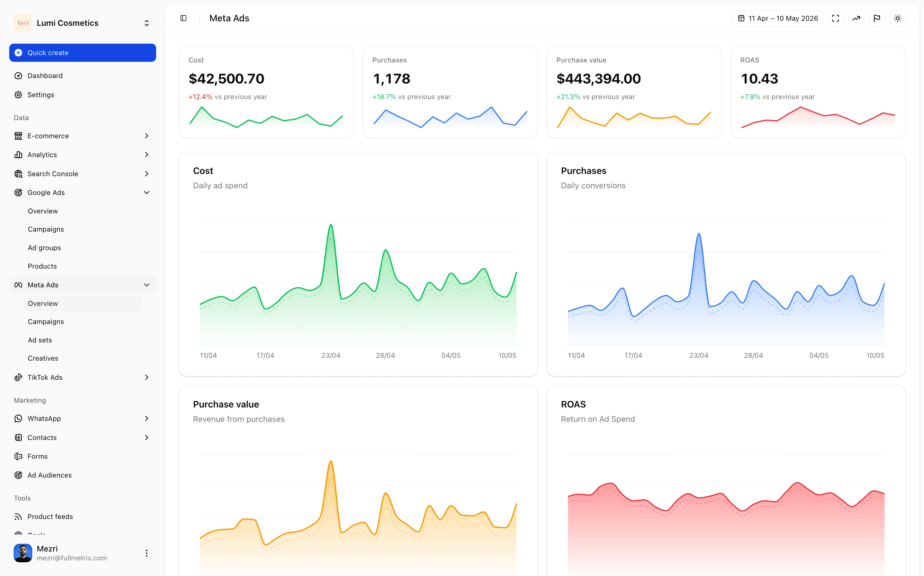Screen dimensions: 924x576
Task: Open the user menu three-dot icon
Action: tap(147, 553)
